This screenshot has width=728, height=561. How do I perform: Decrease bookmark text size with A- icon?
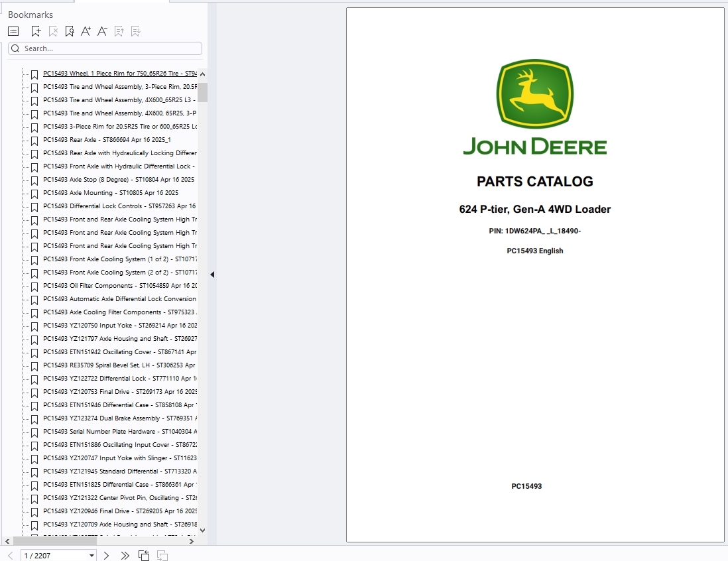pyautogui.click(x=102, y=31)
